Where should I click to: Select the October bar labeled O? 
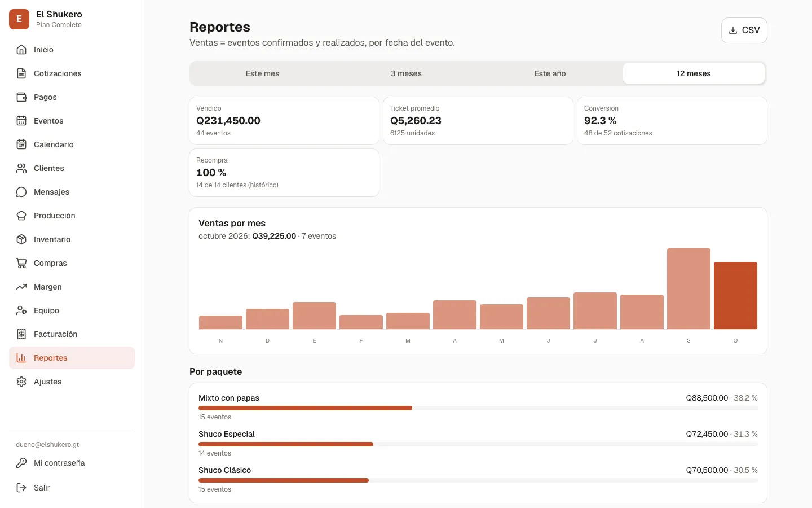735,295
